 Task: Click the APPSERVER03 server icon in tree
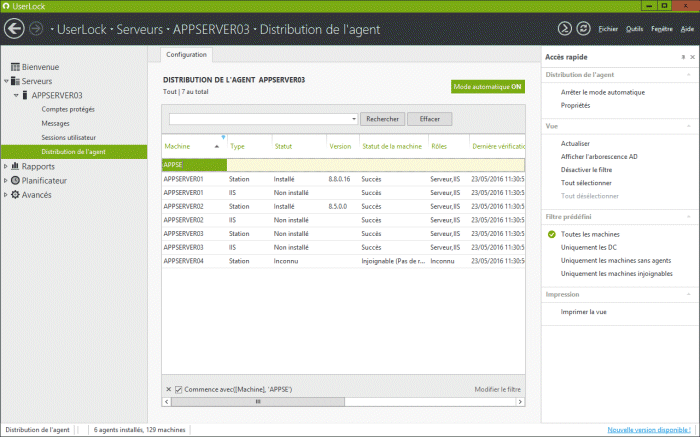coord(25,95)
